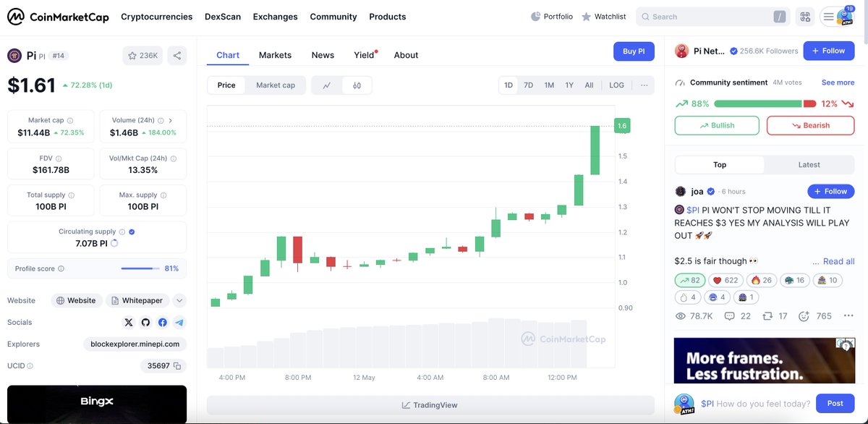Select the Latest posts tab
The height and width of the screenshot is (424, 868).
809,165
